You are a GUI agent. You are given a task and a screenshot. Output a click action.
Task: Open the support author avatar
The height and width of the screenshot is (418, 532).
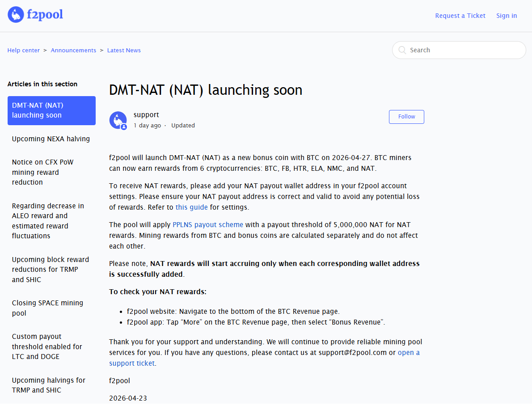tap(118, 120)
